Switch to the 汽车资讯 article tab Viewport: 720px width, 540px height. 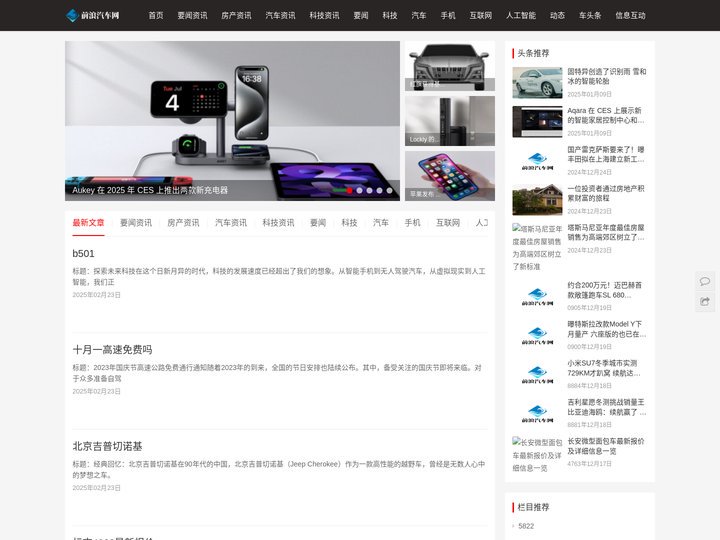pos(231,223)
